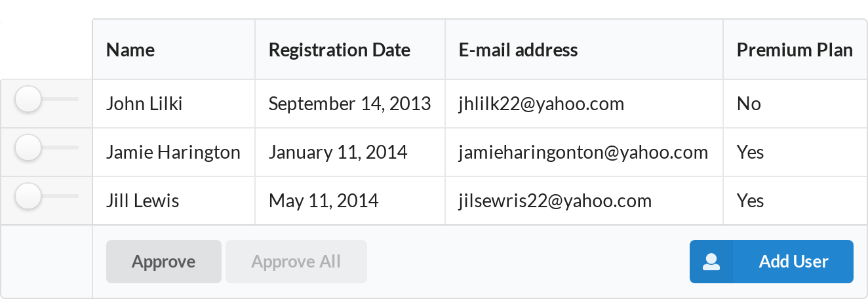
Task: Toggle the switch for Jamie Harington
Action: (x=46, y=148)
